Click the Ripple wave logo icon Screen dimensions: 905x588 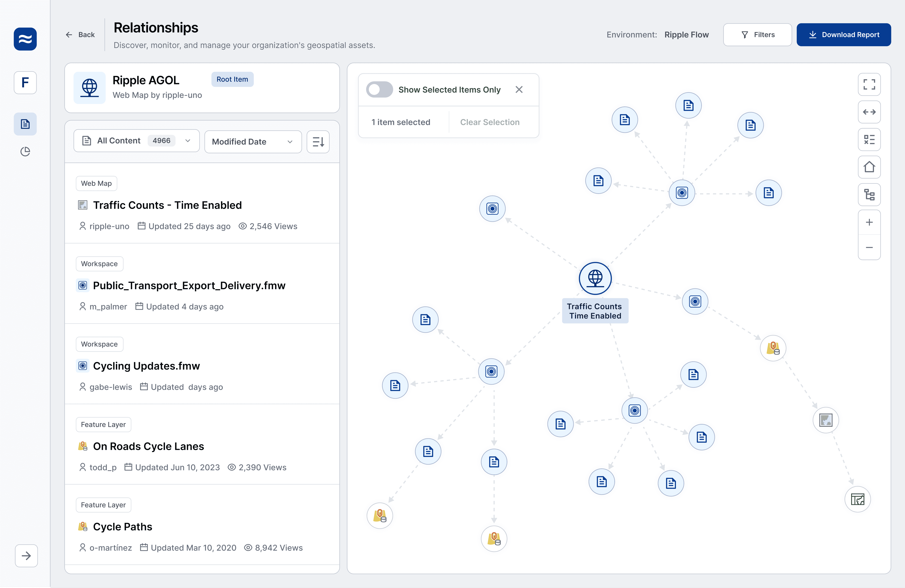pos(25,39)
